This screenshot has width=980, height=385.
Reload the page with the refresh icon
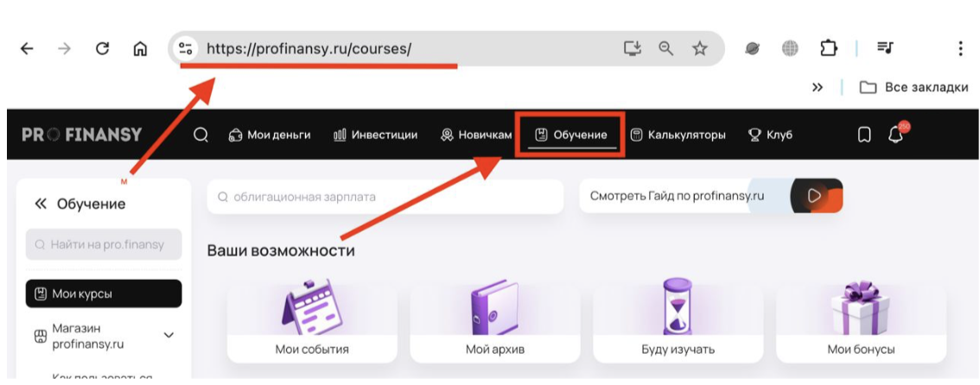[x=103, y=48]
